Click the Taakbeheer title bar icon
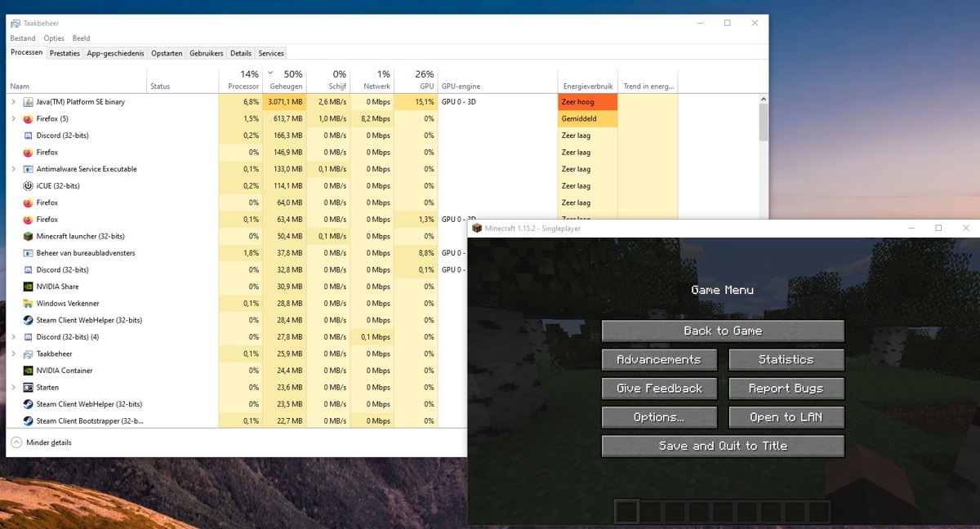Viewport: 980px width, 529px height. pos(16,24)
